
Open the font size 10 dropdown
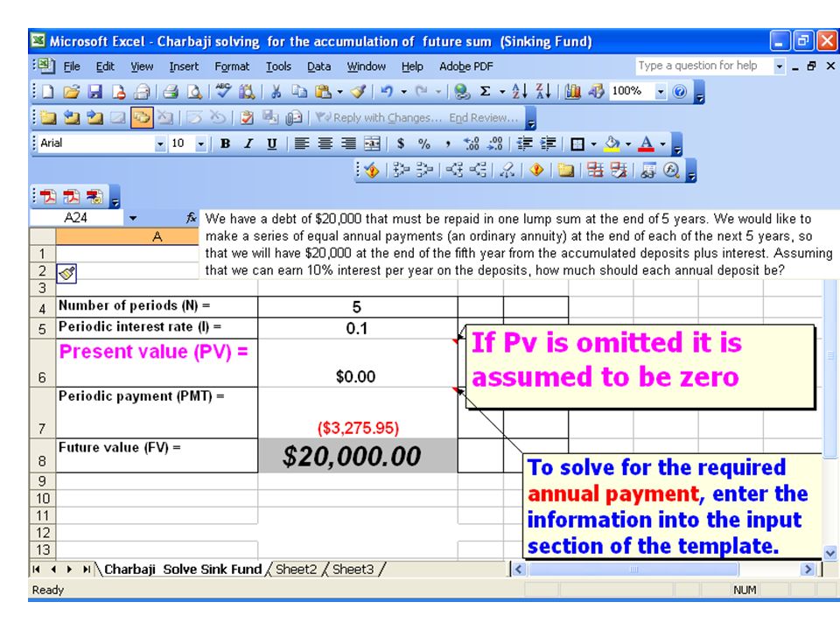click(x=201, y=143)
